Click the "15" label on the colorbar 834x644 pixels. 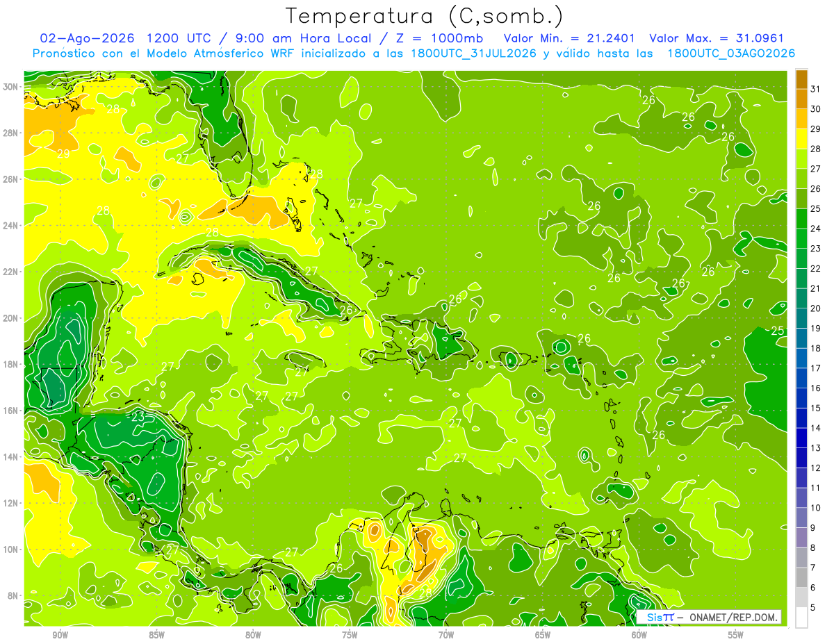[817, 408]
